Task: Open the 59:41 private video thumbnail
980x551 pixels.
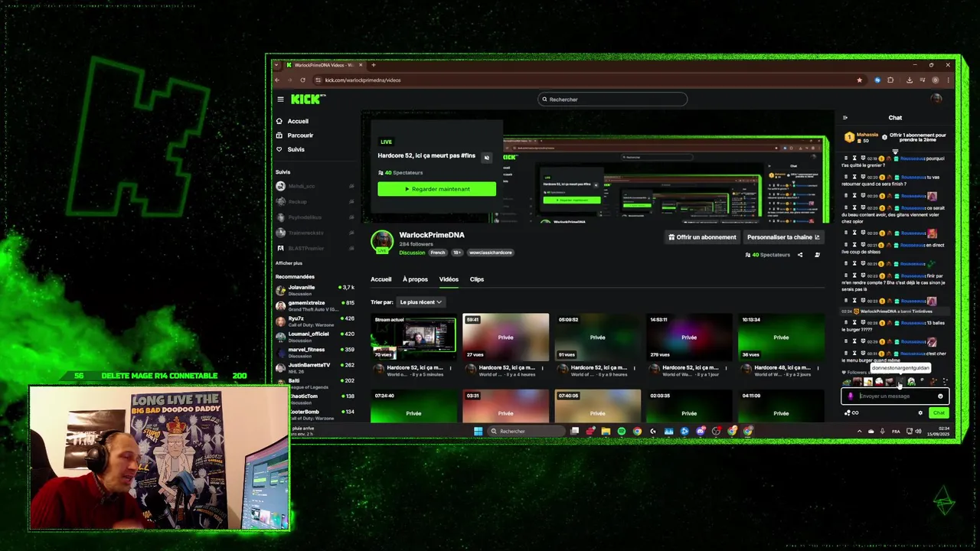Action: click(505, 337)
